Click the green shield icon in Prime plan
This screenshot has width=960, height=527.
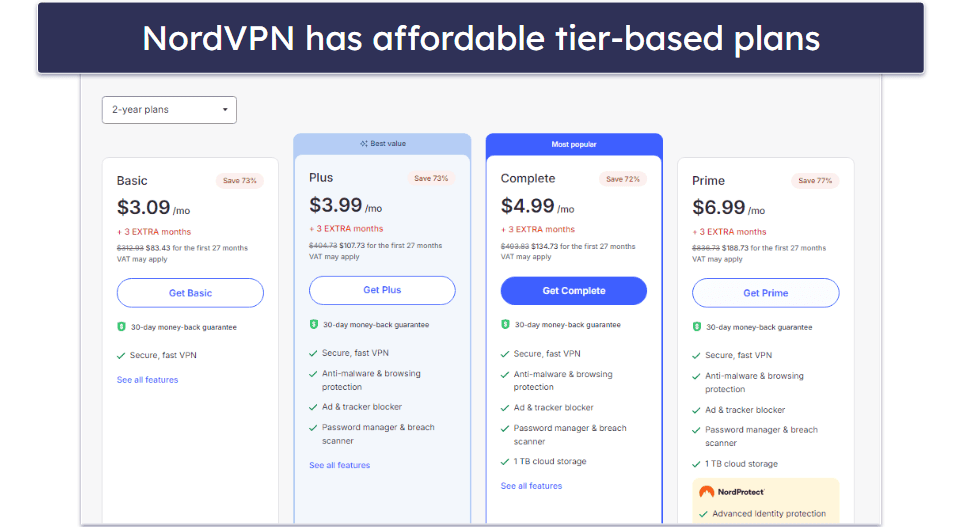click(x=697, y=327)
